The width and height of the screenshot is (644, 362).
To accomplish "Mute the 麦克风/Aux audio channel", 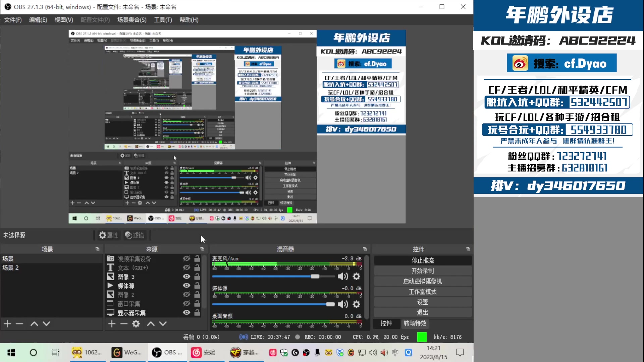I will [x=342, y=277].
